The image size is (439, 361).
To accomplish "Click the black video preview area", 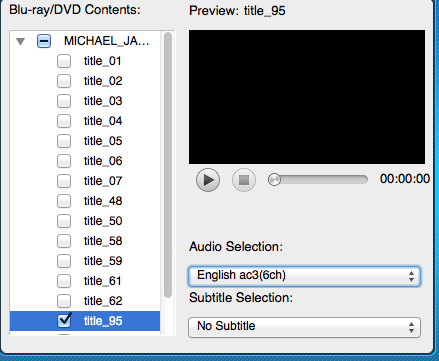I will coord(307,97).
